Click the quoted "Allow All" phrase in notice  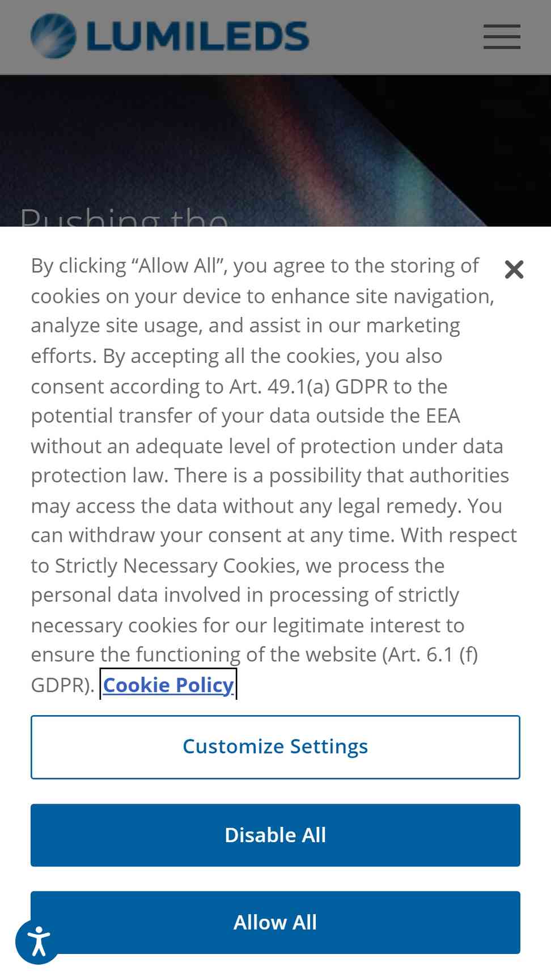point(179,265)
